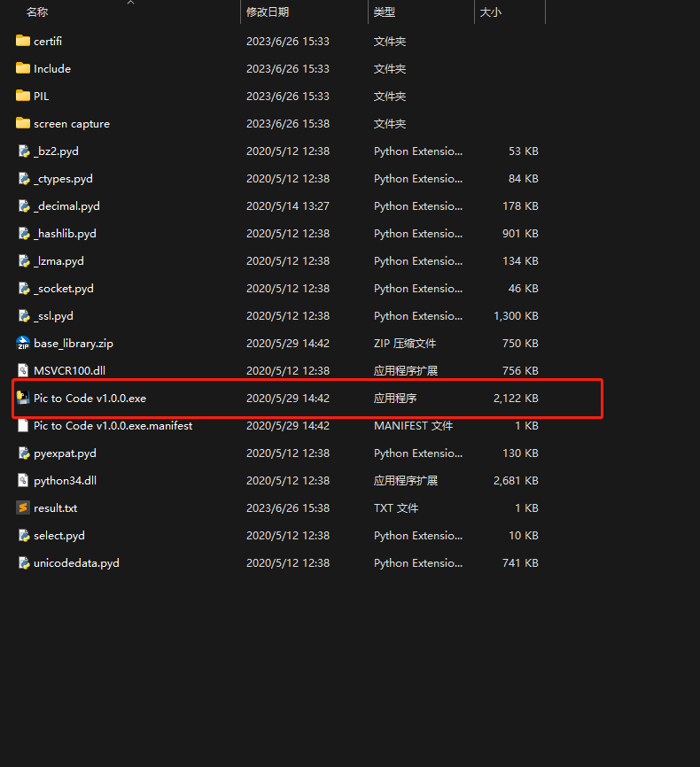Click the 2,681 KB size value
700x767 pixels.
(516, 480)
